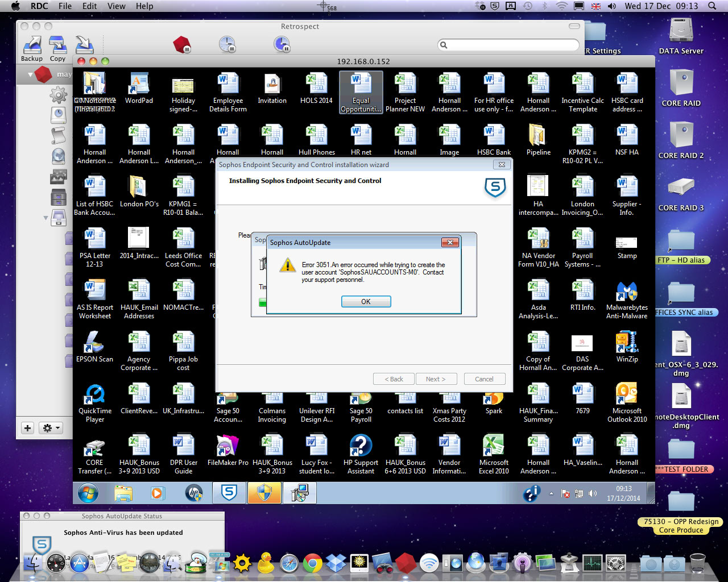The height and width of the screenshot is (582, 728).
Task: Select the London PO's folder icon
Action: [x=139, y=192]
